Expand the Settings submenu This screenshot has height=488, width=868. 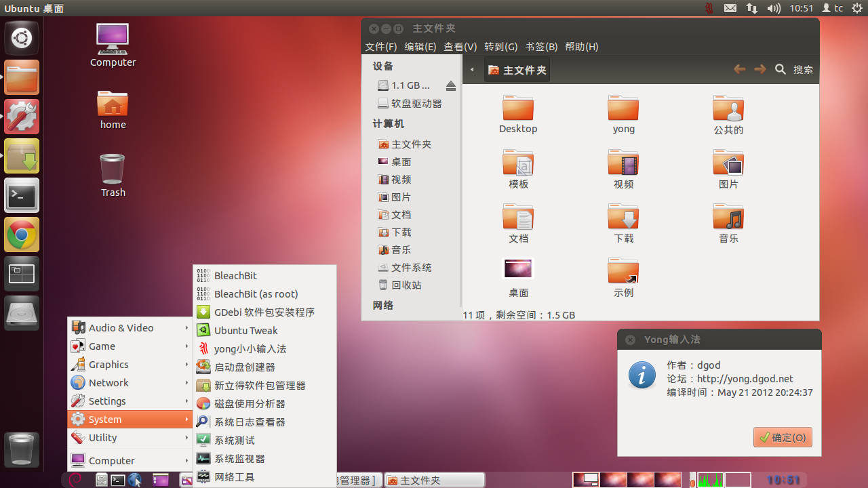(130, 401)
